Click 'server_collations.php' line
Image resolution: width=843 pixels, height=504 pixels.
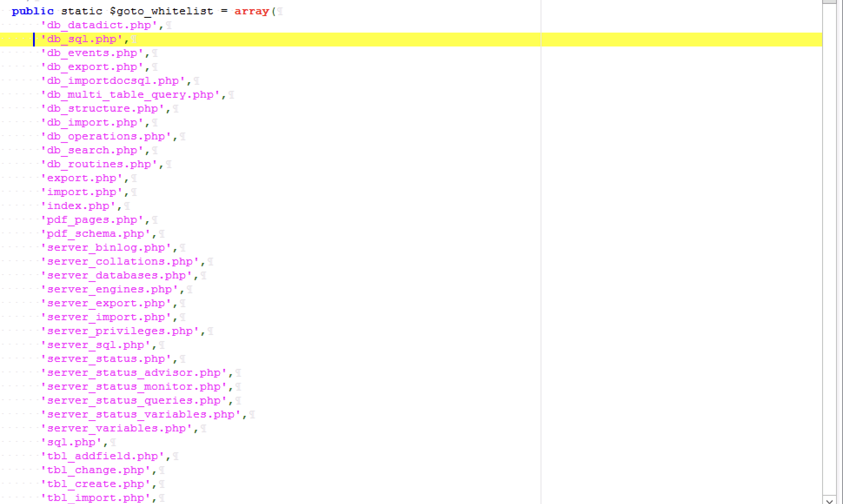click(x=120, y=262)
